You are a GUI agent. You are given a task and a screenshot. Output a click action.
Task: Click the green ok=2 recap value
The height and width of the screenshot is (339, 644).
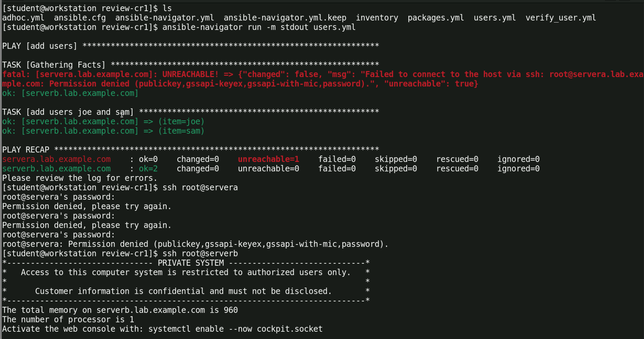coord(148,168)
